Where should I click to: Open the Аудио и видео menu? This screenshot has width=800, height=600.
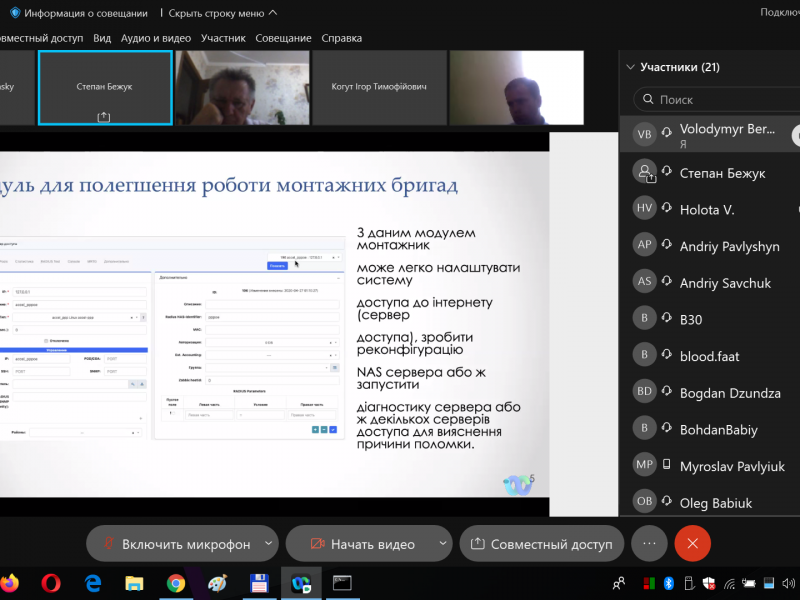pyautogui.click(x=155, y=38)
